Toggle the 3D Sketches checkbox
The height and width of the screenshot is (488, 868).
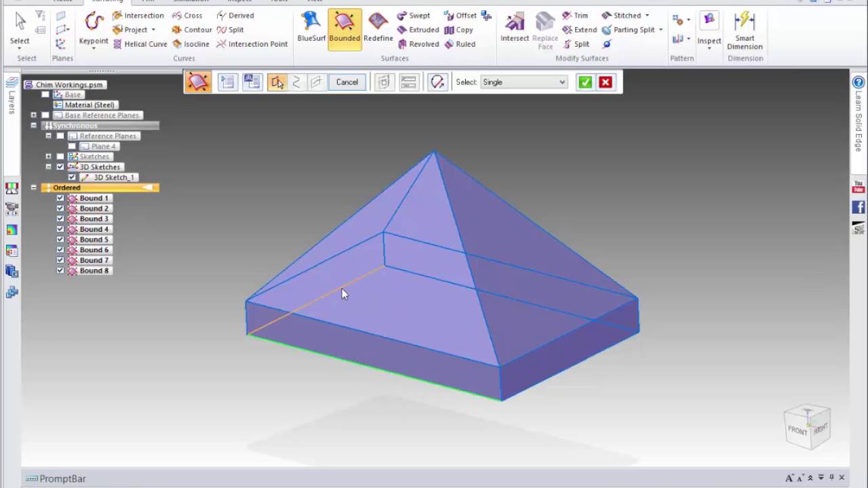pyautogui.click(x=60, y=167)
